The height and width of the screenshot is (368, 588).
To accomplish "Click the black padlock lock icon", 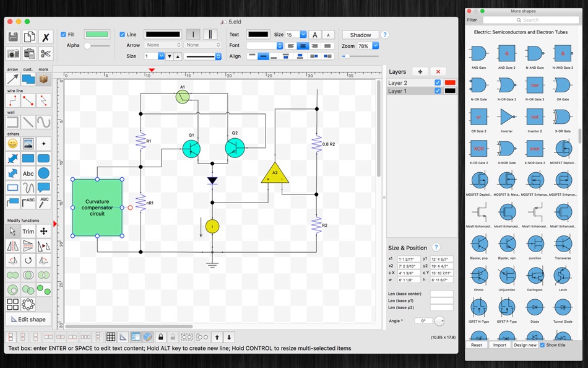I will pos(161,337).
